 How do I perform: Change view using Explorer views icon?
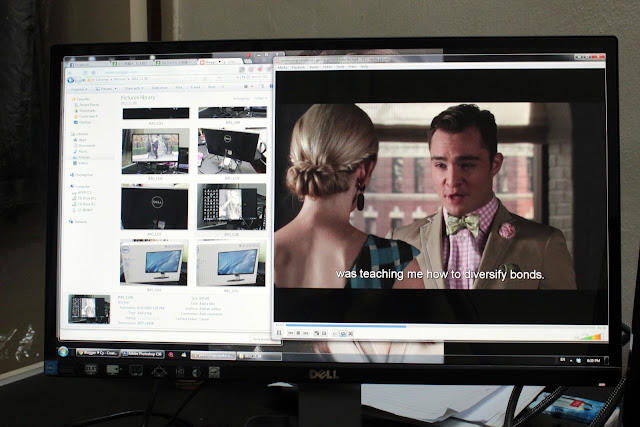point(246,86)
